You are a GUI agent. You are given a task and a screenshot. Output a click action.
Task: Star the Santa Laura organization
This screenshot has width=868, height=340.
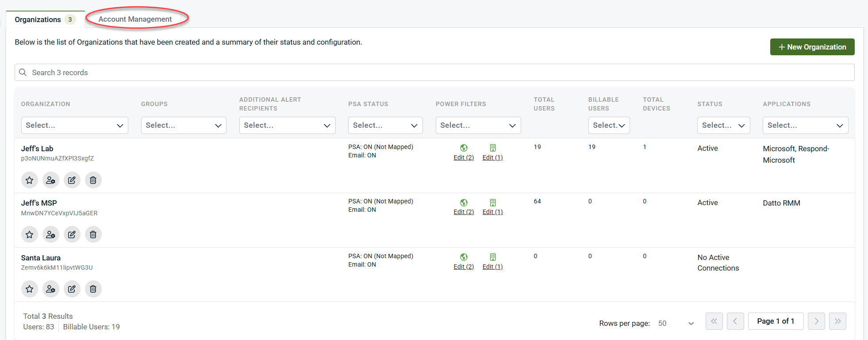[29, 289]
